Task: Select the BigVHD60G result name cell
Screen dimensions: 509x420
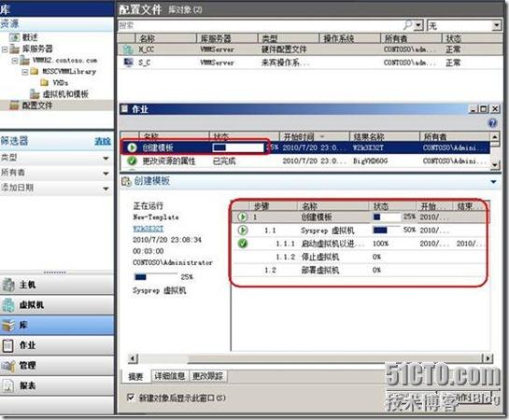Action: [x=371, y=161]
